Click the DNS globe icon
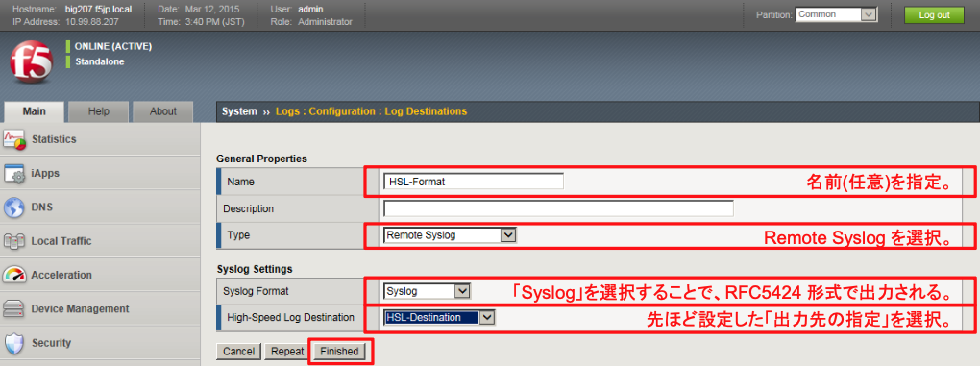The height and width of the screenshot is (366, 980). (x=14, y=207)
